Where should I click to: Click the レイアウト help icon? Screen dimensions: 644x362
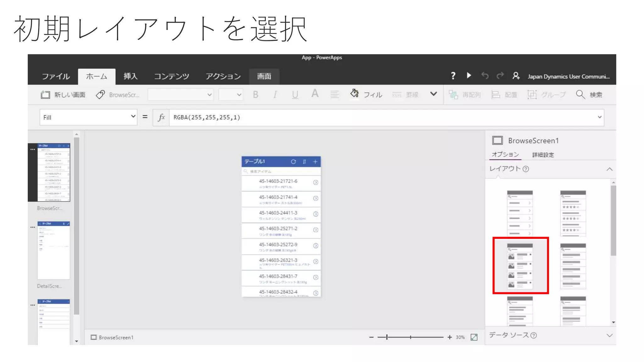click(526, 169)
